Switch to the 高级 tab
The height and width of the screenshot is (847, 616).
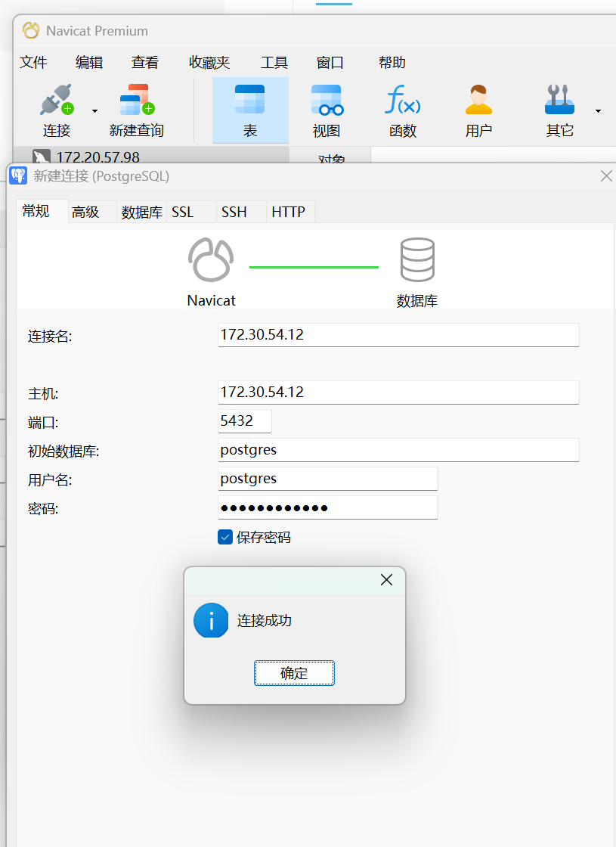point(86,212)
